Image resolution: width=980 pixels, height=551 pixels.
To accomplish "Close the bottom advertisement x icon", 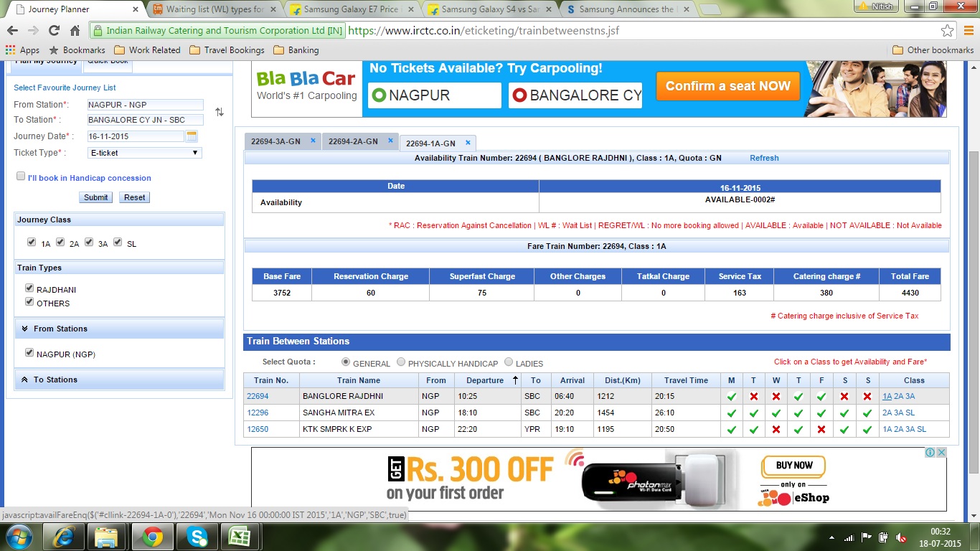I will (942, 453).
